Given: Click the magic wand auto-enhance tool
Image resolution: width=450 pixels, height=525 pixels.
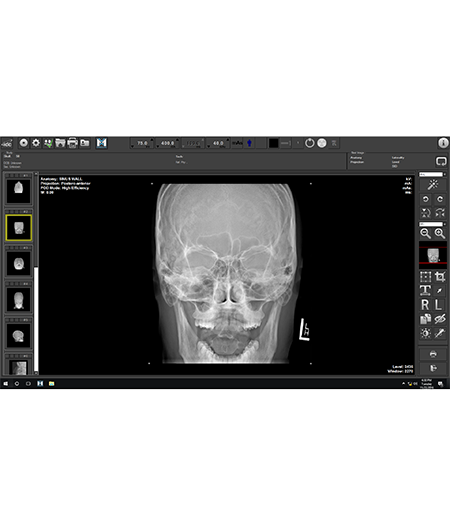Looking at the screenshot, I should coord(433,185).
